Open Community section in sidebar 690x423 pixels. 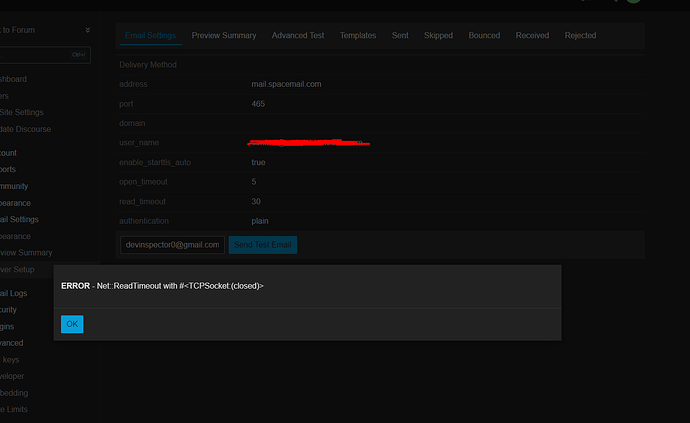[14, 186]
